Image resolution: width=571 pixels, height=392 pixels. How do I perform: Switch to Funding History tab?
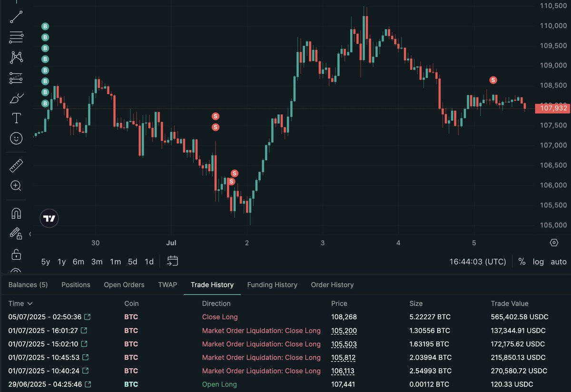click(x=272, y=284)
